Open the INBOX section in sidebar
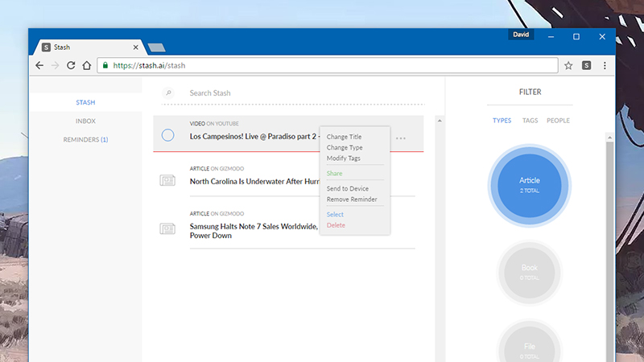 click(85, 121)
